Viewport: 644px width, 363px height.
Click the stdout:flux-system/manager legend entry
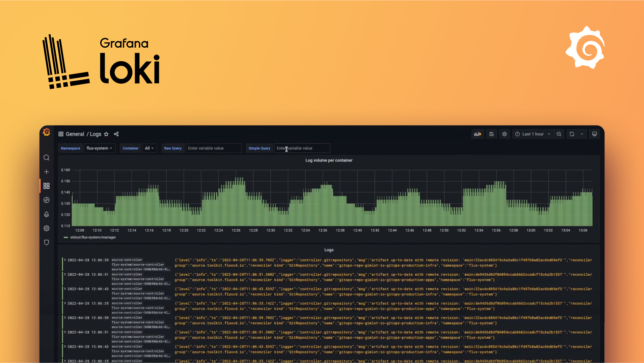(x=93, y=237)
